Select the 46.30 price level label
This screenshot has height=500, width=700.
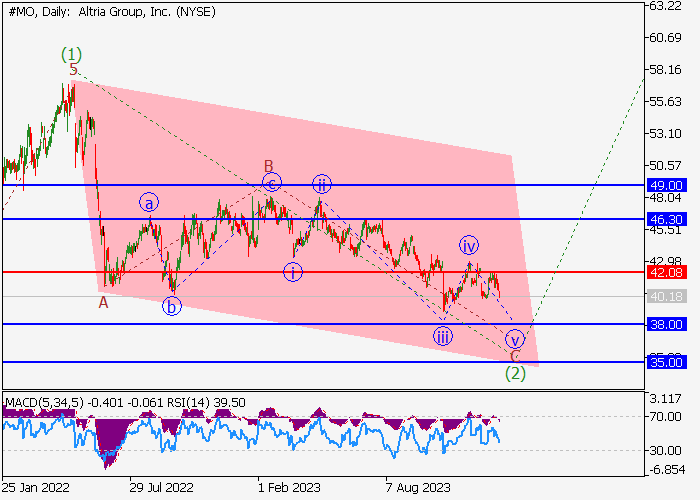click(x=667, y=219)
